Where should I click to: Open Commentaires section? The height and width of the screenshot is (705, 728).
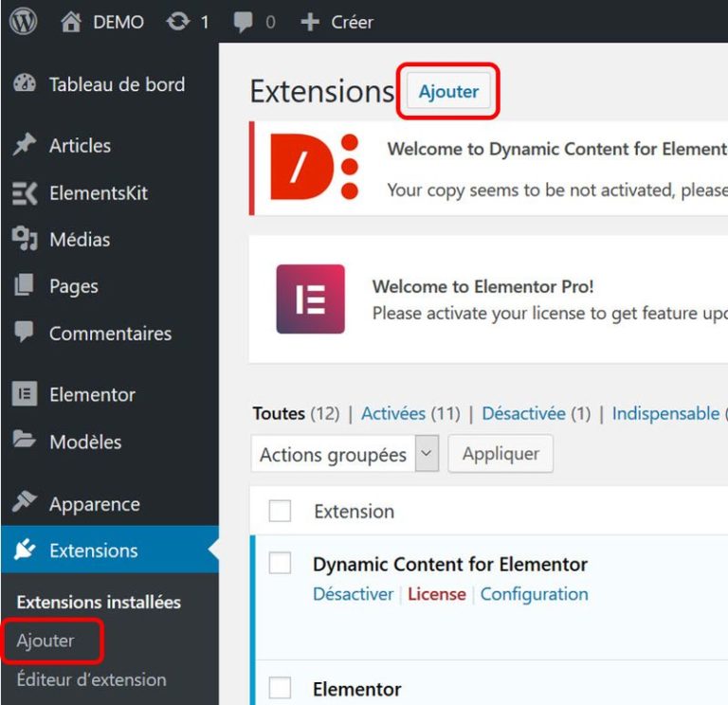point(110,334)
